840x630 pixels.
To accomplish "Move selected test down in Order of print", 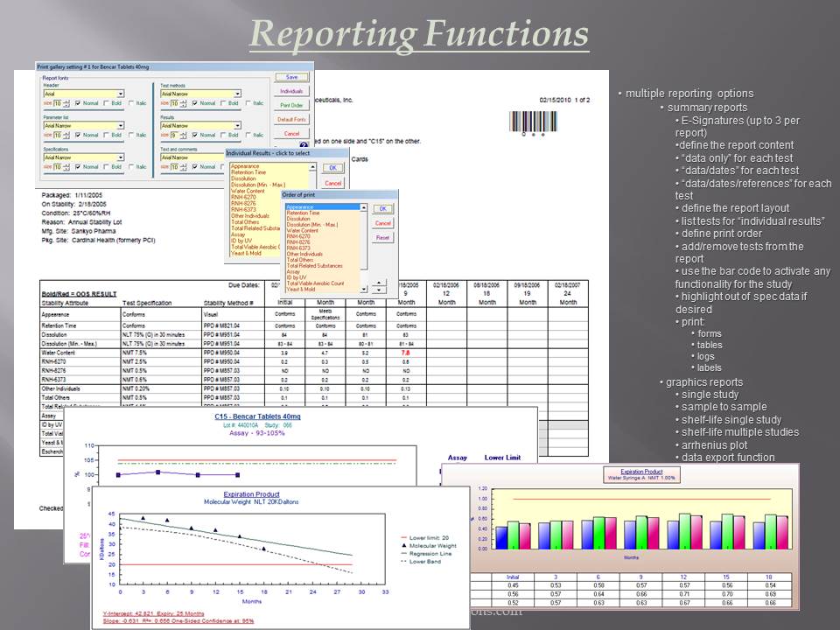I will pyautogui.click(x=379, y=290).
